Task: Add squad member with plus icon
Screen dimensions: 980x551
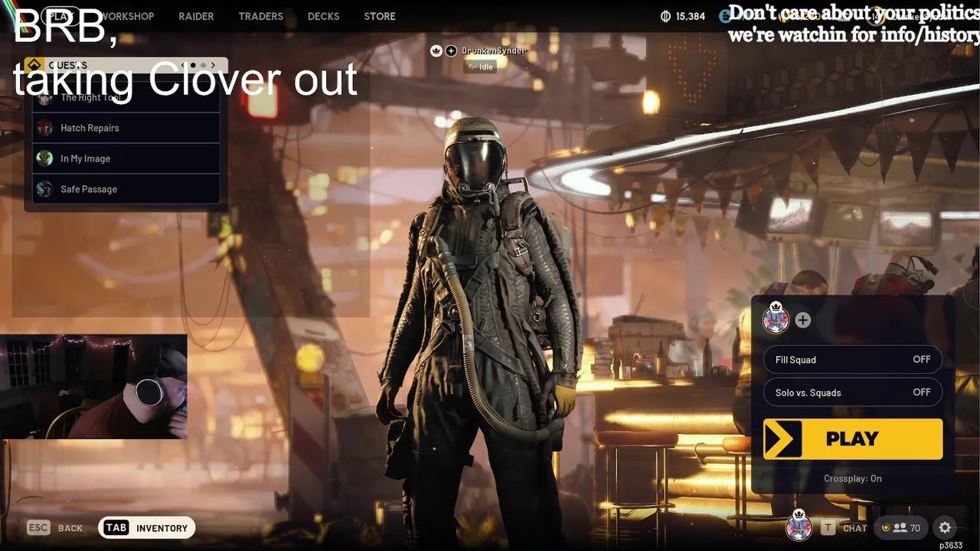Action: point(802,320)
